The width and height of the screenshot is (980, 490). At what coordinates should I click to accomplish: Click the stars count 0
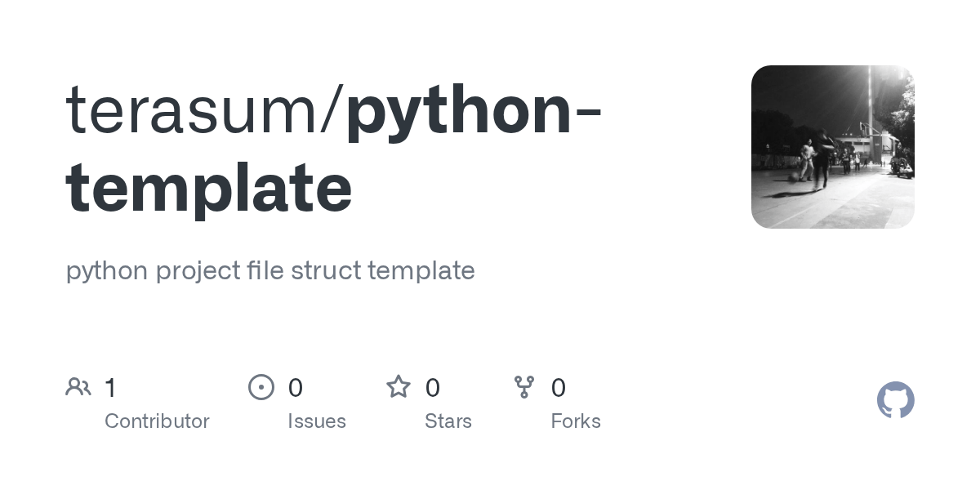[x=433, y=387]
